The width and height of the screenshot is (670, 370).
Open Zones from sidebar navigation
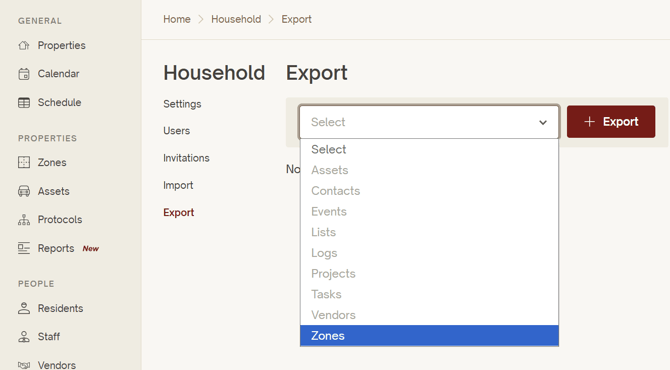pos(52,162)
